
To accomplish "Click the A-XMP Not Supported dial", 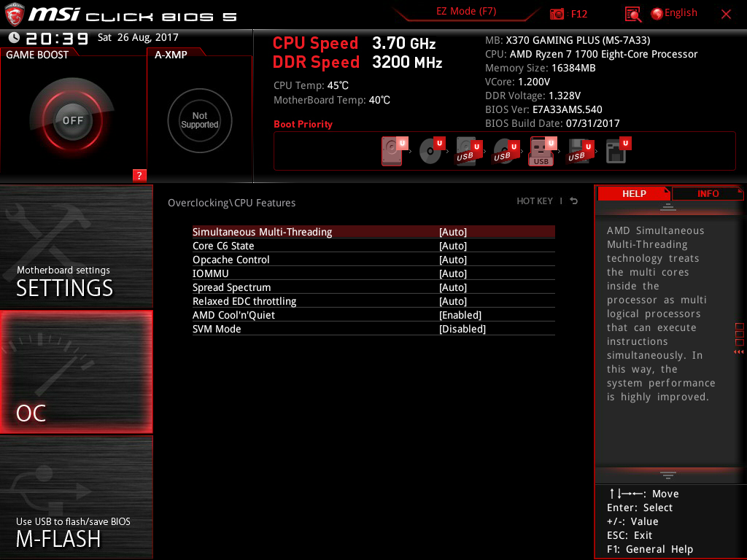I will click(x=200, y=120).
